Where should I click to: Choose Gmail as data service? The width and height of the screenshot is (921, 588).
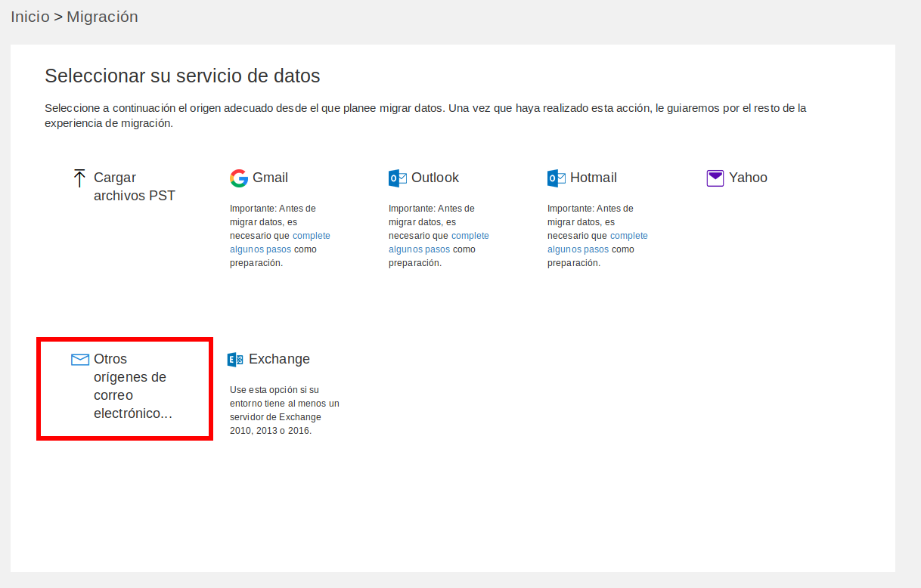(x=270, y=178)
